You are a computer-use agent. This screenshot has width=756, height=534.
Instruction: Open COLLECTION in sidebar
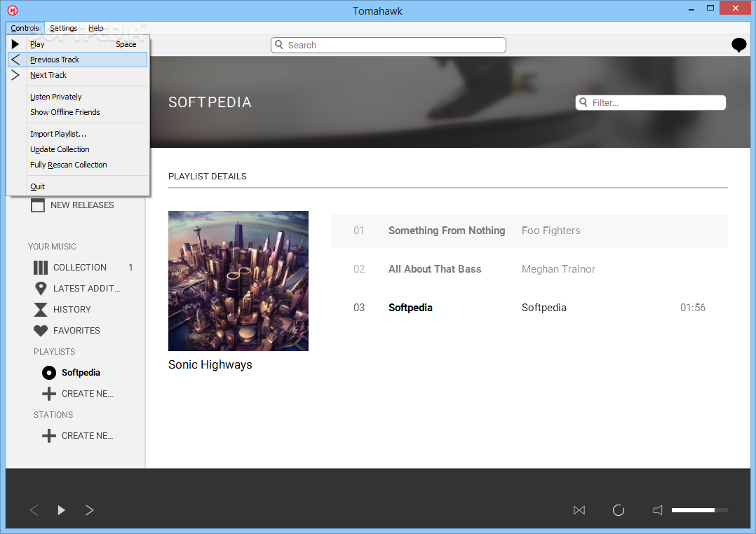[79, 268]
